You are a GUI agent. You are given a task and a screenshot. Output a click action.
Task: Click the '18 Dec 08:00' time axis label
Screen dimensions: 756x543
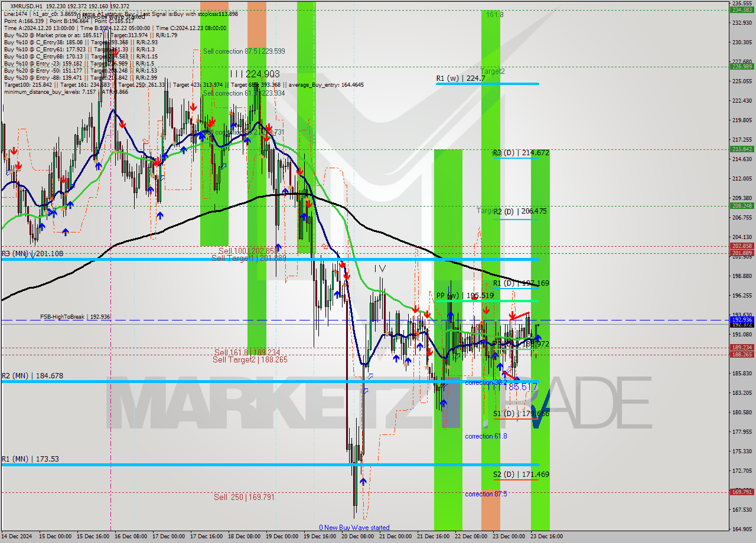click(x=245, y=537)
